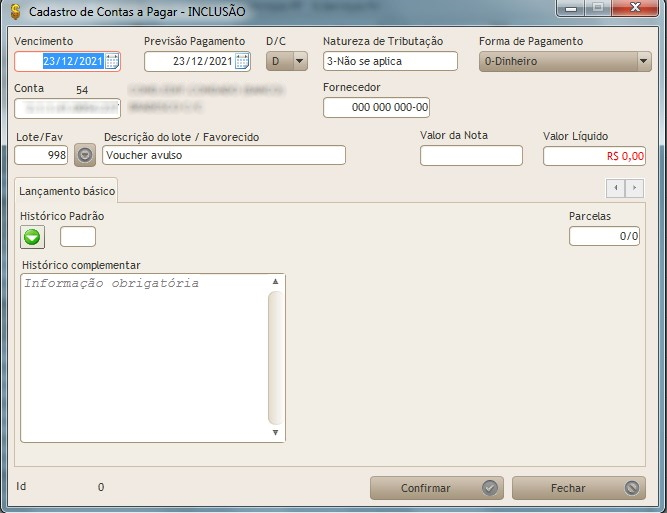Screen dimensions: 667x513
Task: Open the Previsão Pagamento calendar icon
Action: (241, 61)
